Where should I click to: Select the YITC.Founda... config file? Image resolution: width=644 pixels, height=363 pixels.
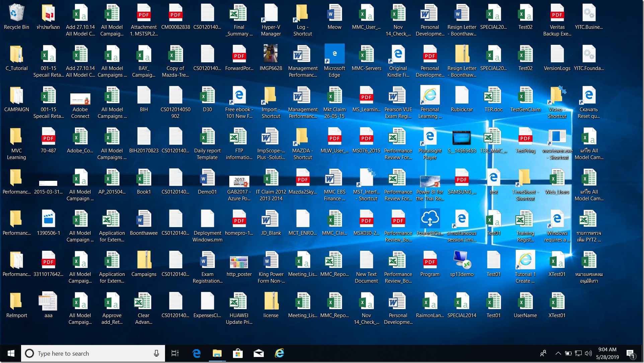click(x=589, y=58)
